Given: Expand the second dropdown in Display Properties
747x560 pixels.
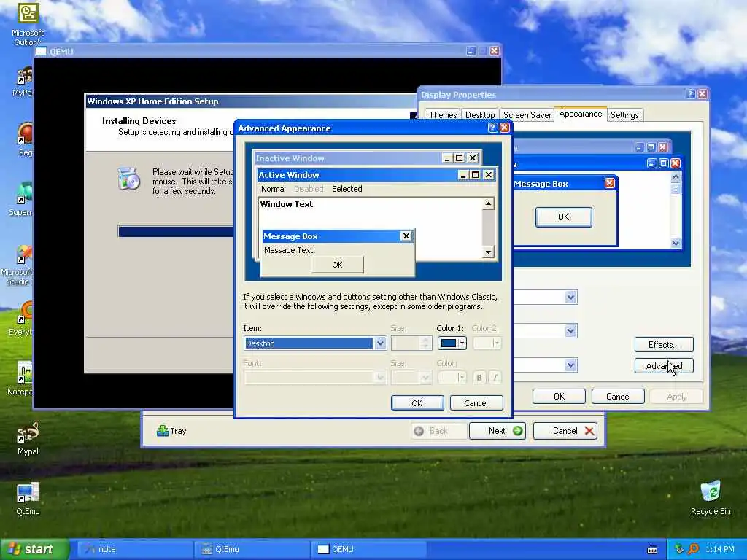Looking at the screenshot, I should tap(570, 331).
